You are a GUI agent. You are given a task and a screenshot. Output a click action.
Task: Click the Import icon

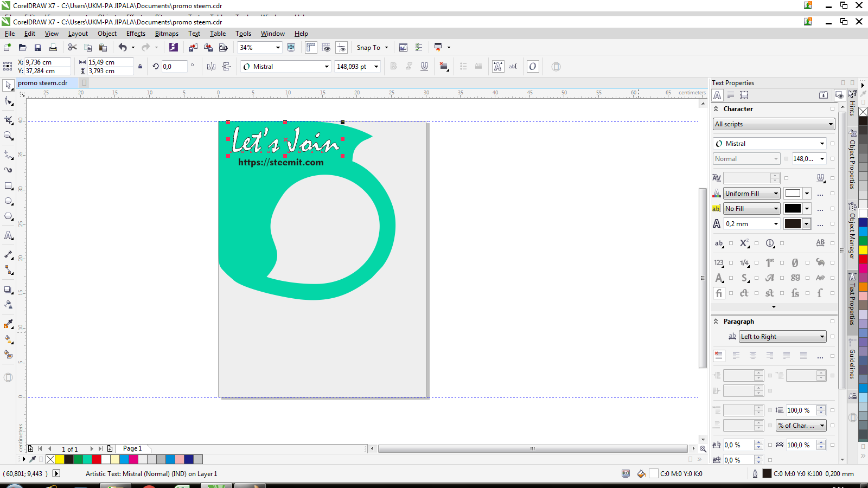(x=193, y=48)
